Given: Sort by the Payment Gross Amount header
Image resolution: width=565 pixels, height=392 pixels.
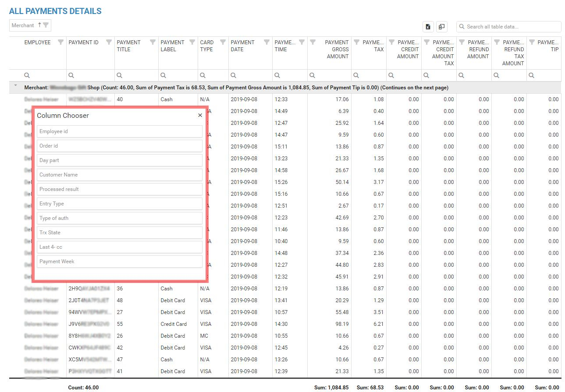Looking at the screenshot, I should (x=337, y=49).
